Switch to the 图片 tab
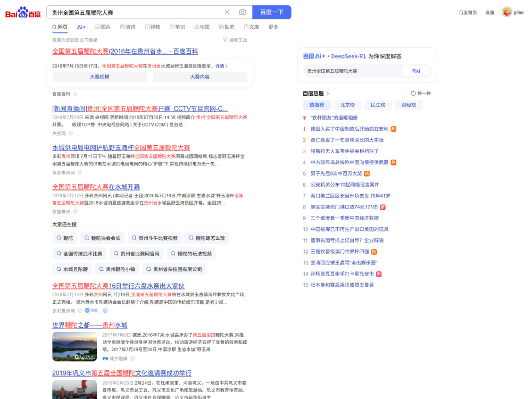This screenshot has height=399, width=532. tap(103, 27)
